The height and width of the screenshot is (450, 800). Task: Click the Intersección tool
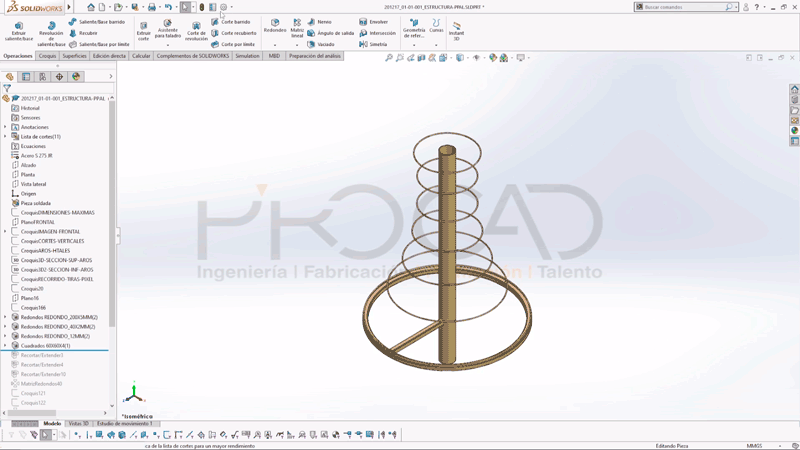coord(378,33)
